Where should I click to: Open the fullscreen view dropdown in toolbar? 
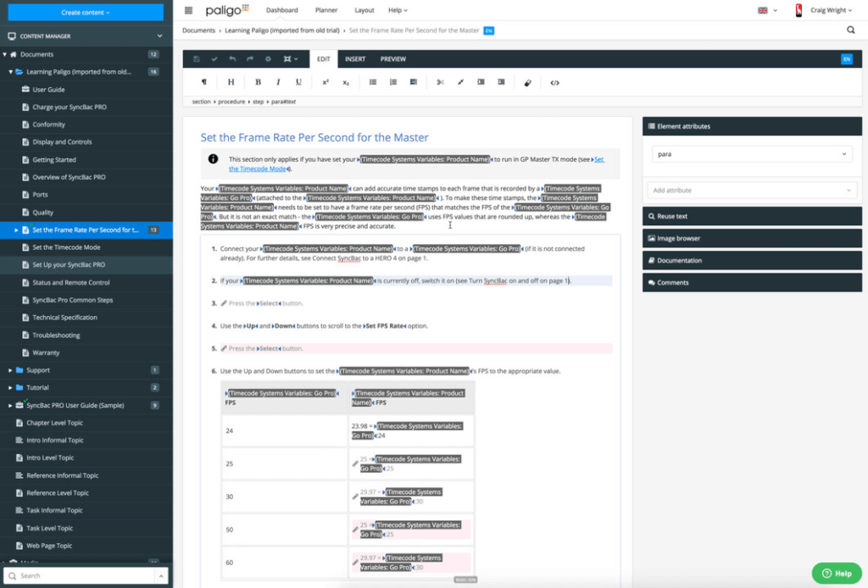tap(291, 59)
